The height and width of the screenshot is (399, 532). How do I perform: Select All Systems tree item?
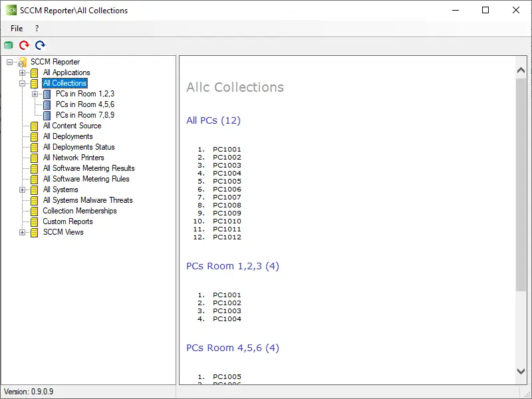(61, 190)
